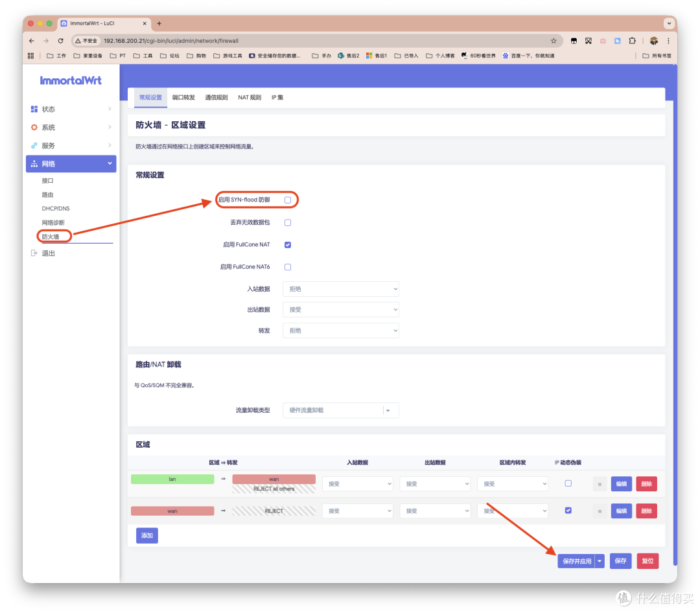Open the 售后2 bookmark
This screenshot has height=613, width=700.
348,56
